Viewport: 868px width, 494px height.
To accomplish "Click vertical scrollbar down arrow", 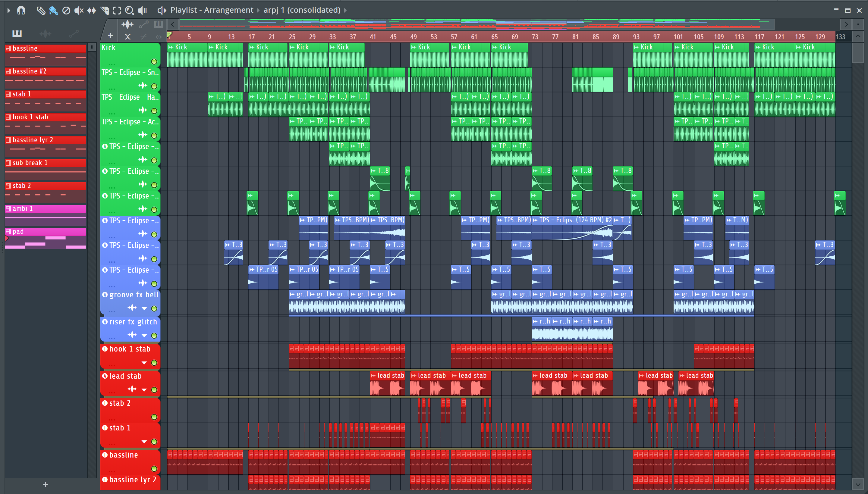I will (858, 484).
